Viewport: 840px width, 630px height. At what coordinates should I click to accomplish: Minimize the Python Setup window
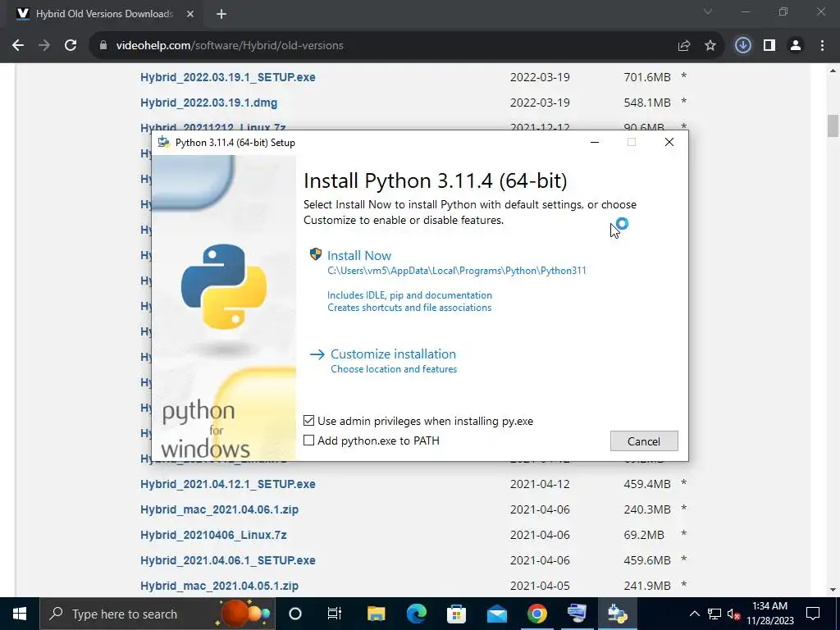[x=595, y=143]
